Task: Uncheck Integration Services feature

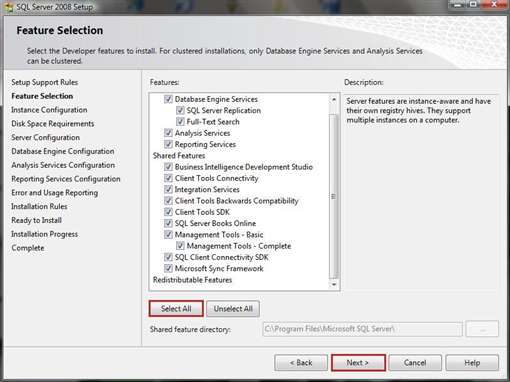Action: [168, 189]
